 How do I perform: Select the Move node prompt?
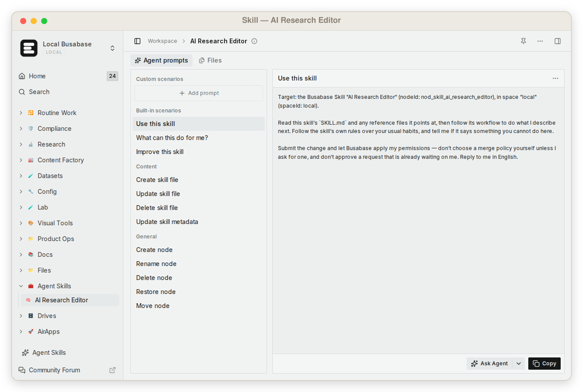199,306
